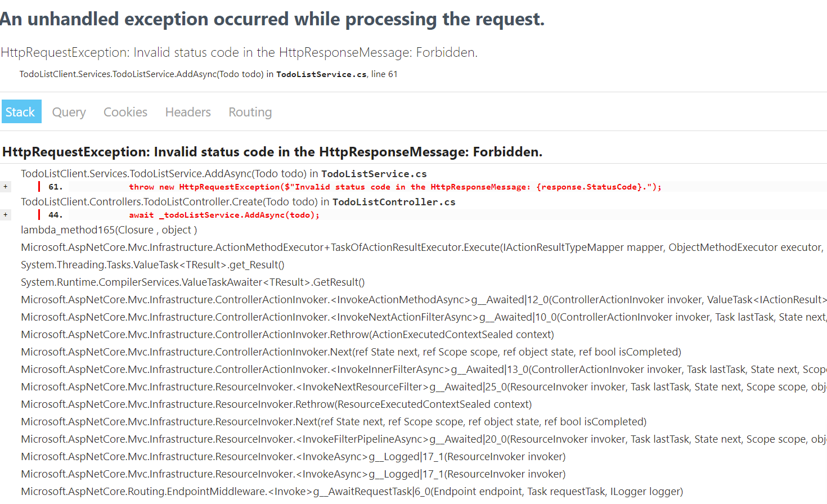This screenshot has height=504, width=827.
Task: Switch to the Query tab
Action: pos(69,112)
